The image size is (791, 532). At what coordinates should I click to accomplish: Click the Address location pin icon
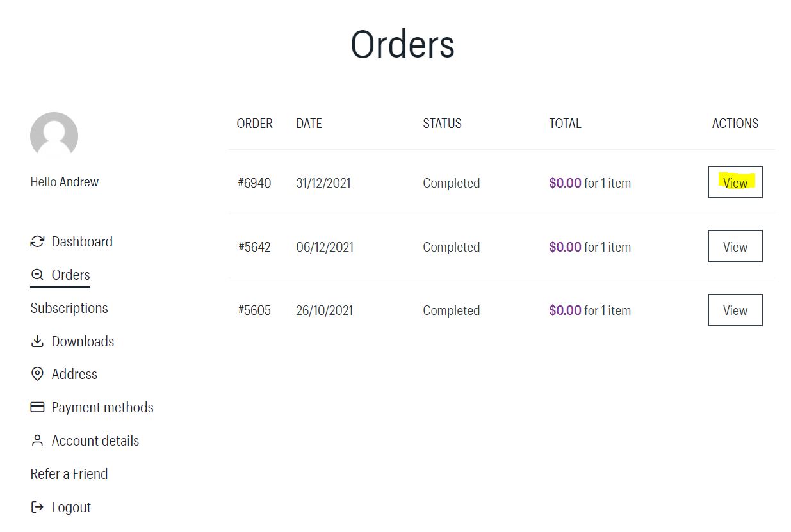(x=37, y=374)
